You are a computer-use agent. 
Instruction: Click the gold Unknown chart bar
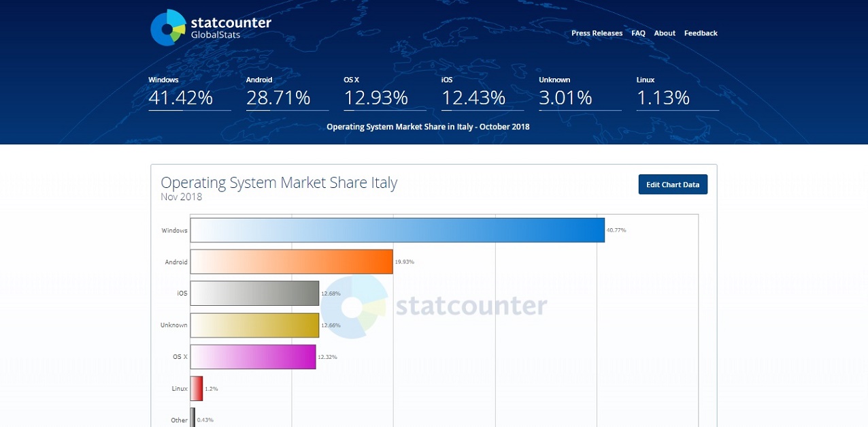pos(254,325)
